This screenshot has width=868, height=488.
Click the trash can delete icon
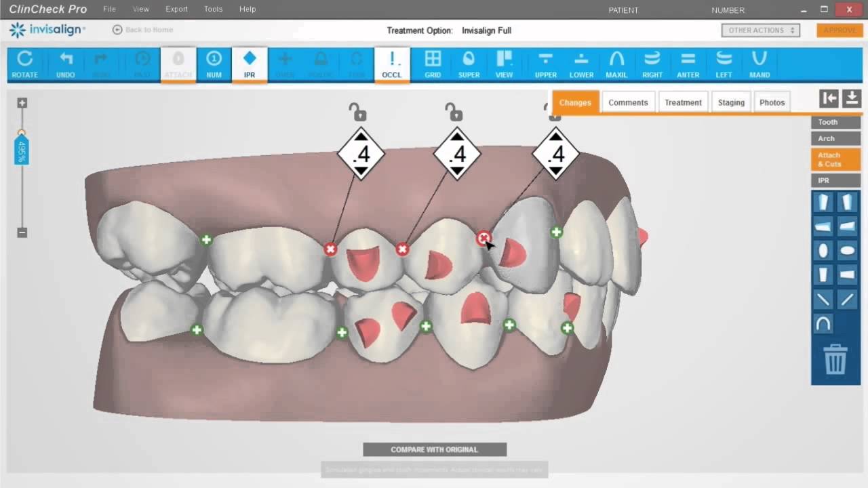[835, 359]
